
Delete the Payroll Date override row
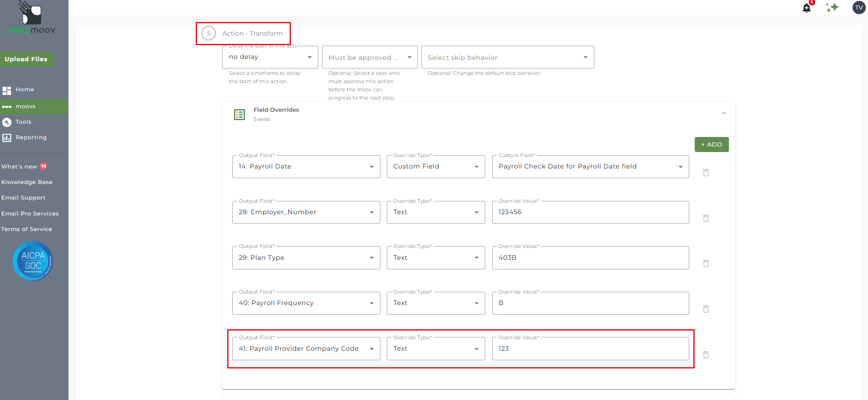pos(706,173)
